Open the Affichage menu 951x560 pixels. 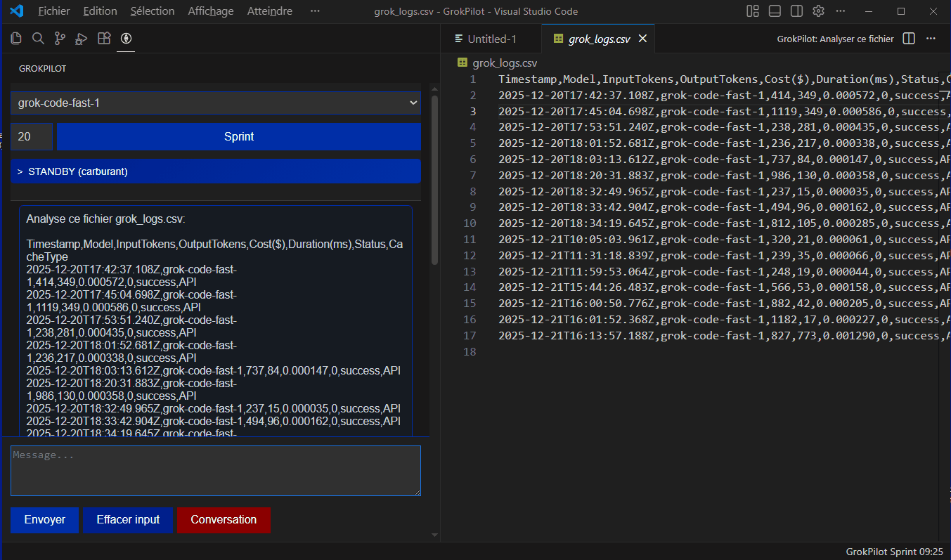tap(209, 11)
